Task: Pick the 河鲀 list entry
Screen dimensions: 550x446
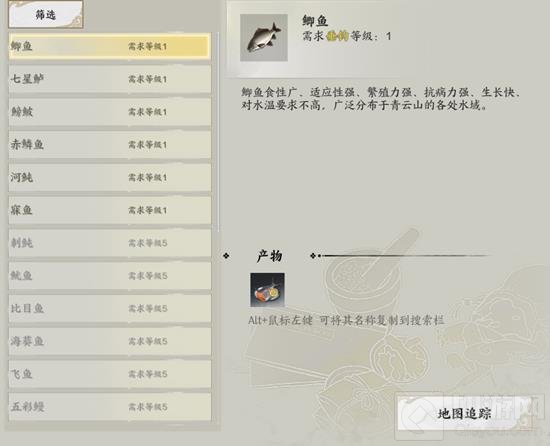Action: [110, 177]
